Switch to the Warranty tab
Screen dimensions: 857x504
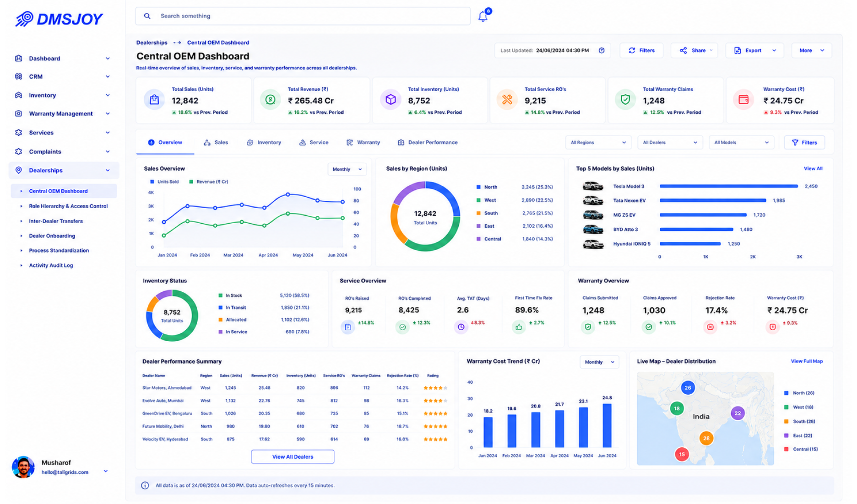click(363, 142)
